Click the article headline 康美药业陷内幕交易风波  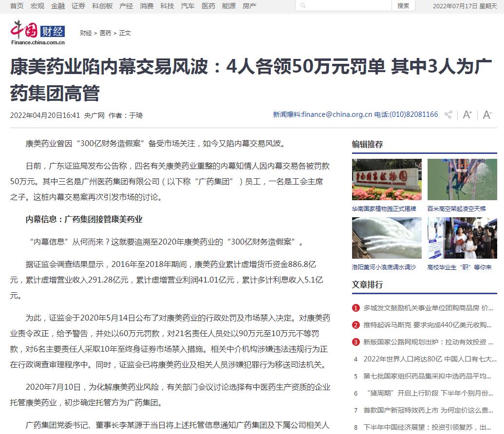251,80
